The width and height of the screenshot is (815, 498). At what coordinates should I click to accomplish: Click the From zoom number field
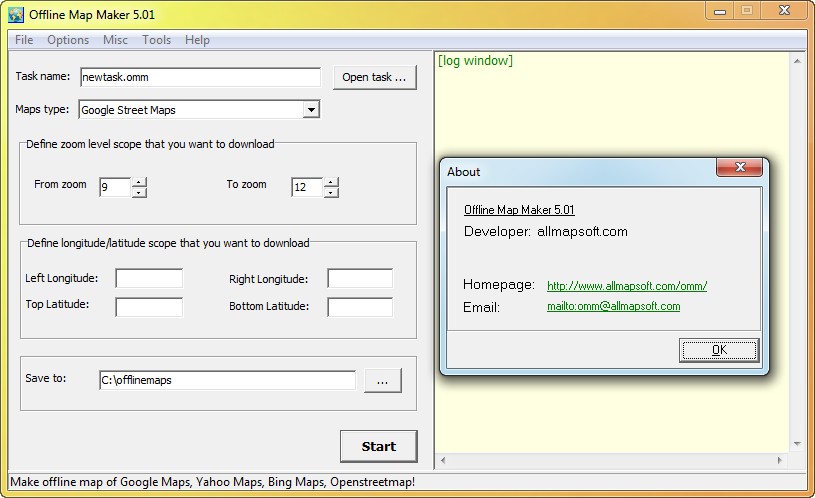pos(115,187)
